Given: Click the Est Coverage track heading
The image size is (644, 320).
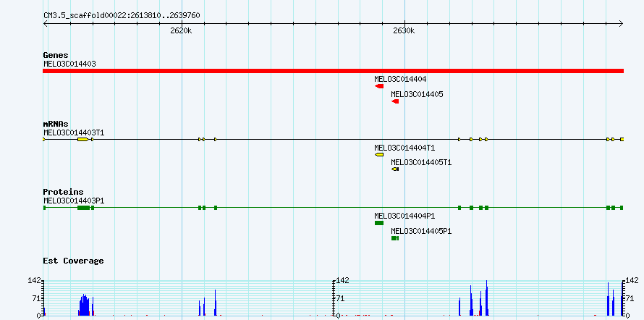Looking at the screenshot, I should pos(74,261).
